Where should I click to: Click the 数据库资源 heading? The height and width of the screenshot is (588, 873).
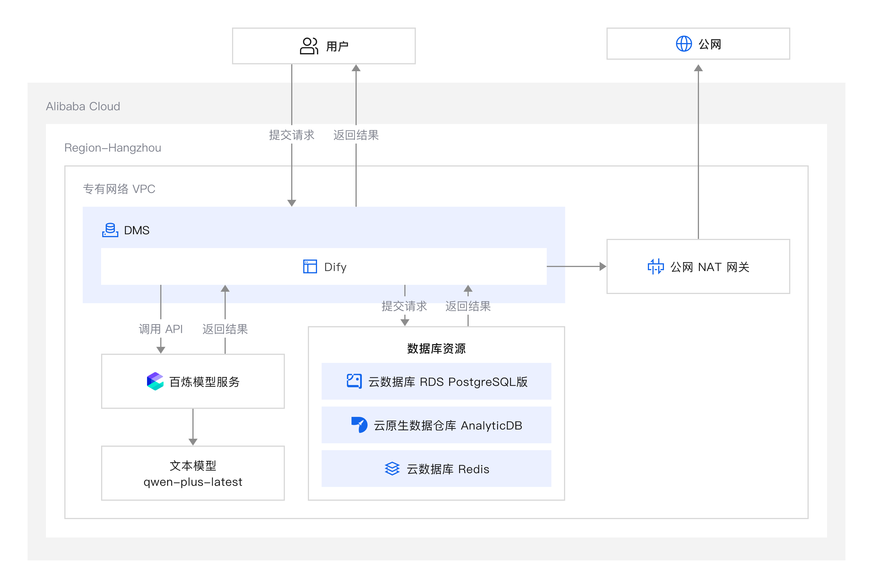coord(436,348)
